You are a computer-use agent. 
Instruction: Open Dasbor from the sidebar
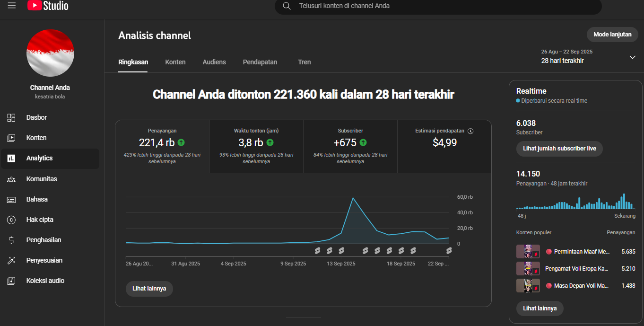36,117
